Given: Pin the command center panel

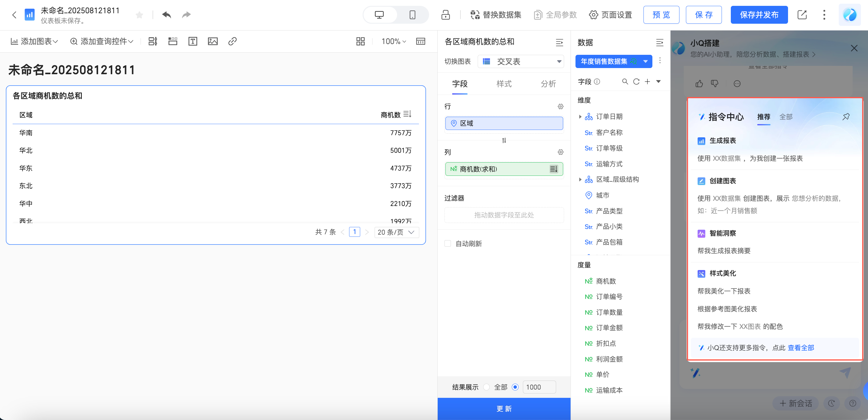Looking at the screenshot, I should tap(846, 117).
